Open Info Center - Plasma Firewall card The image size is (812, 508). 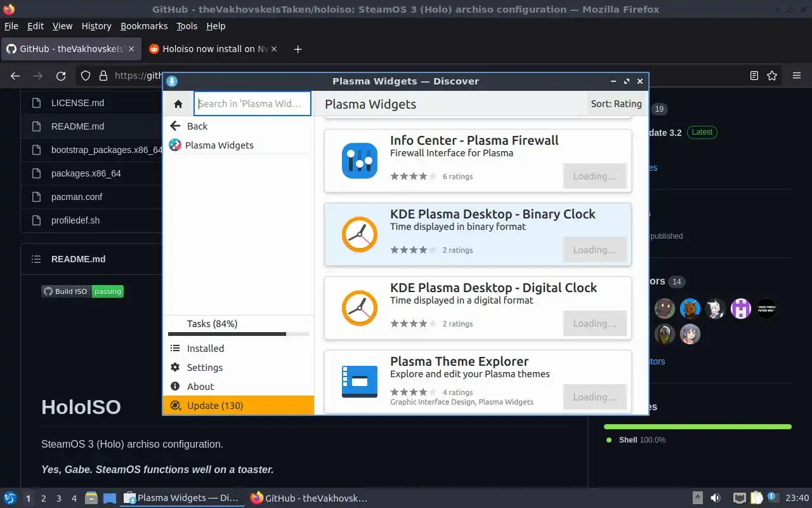(478, 161)
